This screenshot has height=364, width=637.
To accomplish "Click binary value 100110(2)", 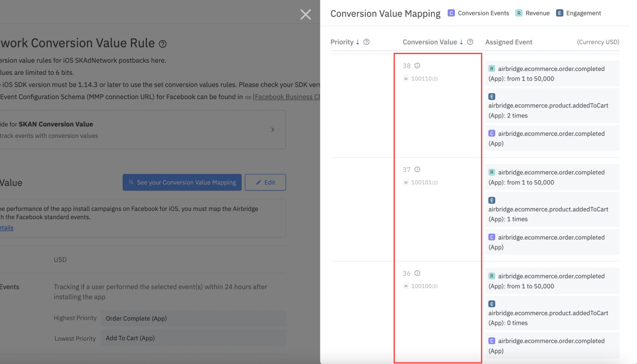I will coord(424,79).
